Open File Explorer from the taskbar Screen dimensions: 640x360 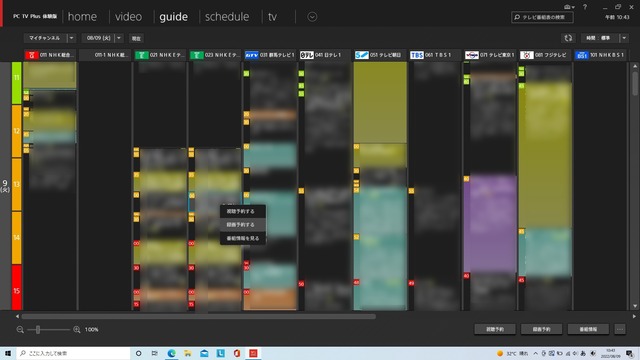[x=188, y=353]
